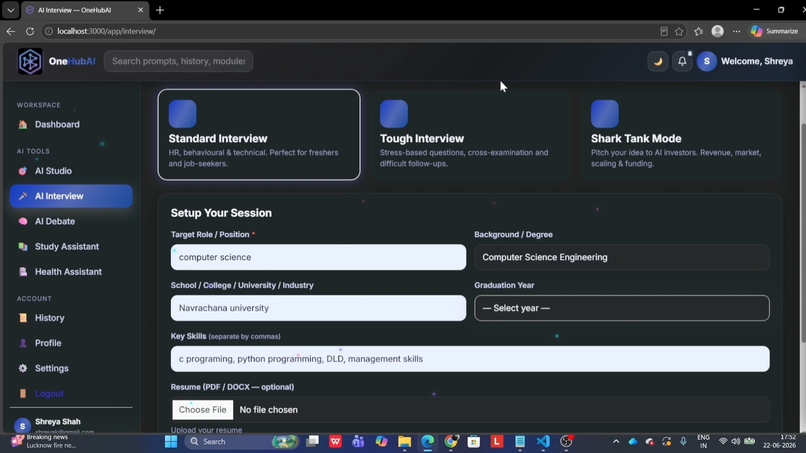Click the Tough Interview blue icon
806x453 pixels.
394,114
